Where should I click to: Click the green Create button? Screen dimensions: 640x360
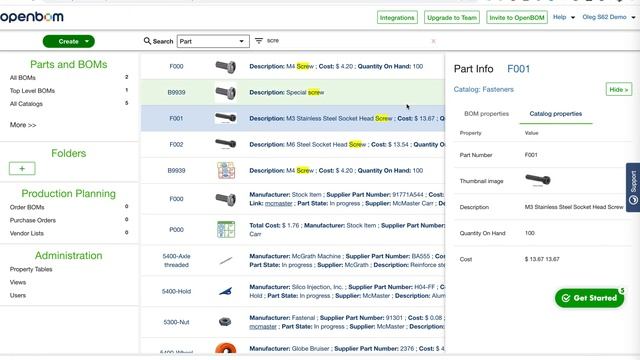pos(69,41)
